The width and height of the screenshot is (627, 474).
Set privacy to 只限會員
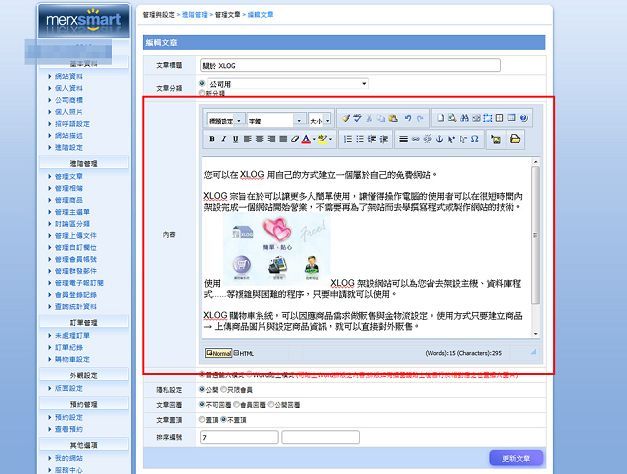(x=224, y=389)
